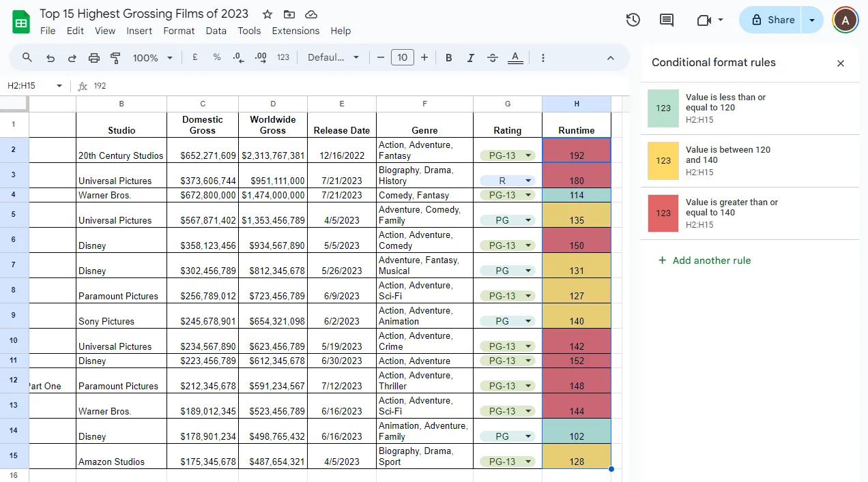Click the font size field
The image size is (868, 482).
coord(403,58)
